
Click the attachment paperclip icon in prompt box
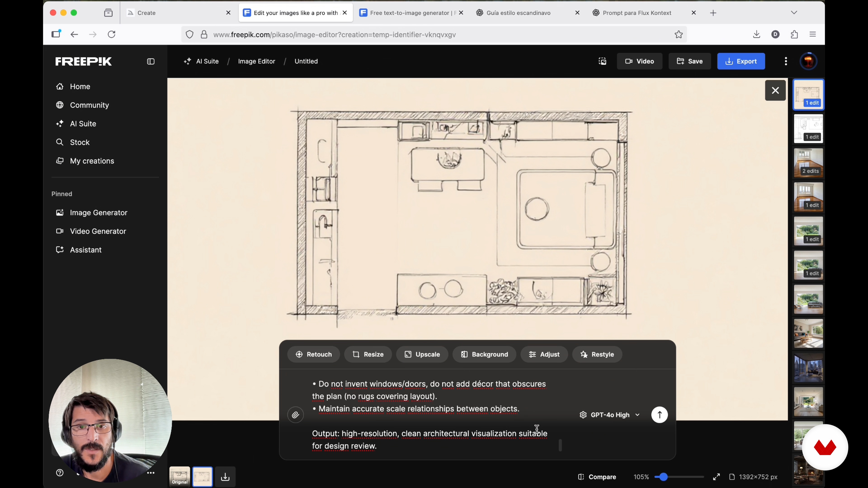coord(295,415)
